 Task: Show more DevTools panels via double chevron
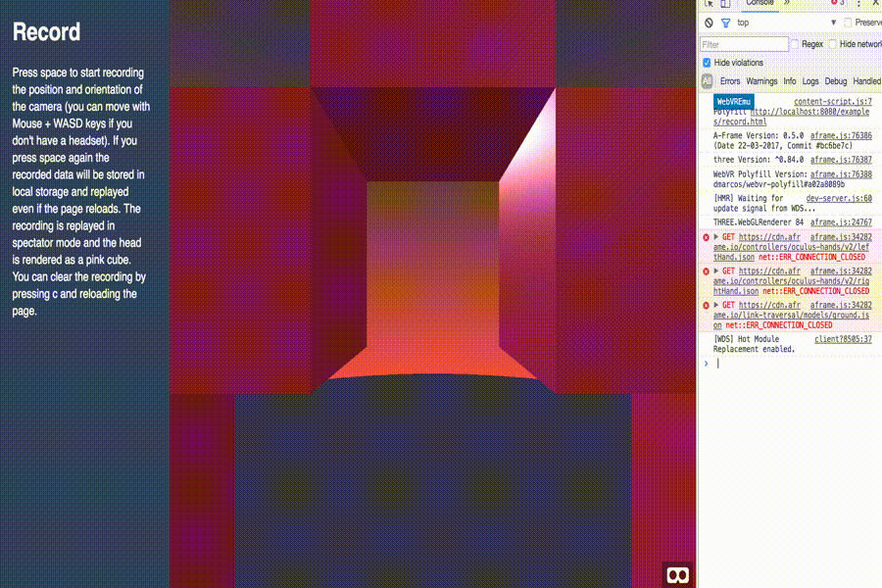pos(787,3)
